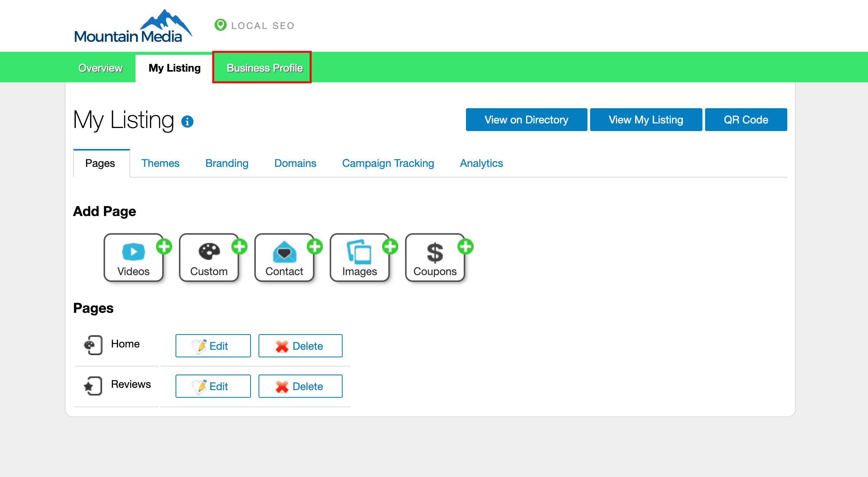The width and height of the screenshot is (868, 477).
Task: Add a Contact page using the envelope icon
Action: (284, 251)
